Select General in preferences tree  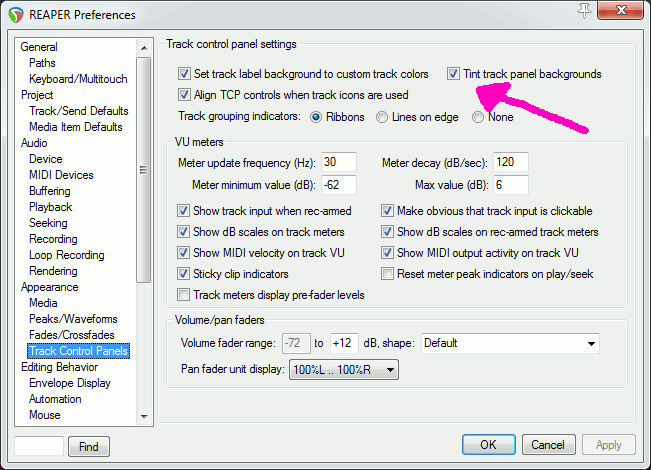(39, 47)
